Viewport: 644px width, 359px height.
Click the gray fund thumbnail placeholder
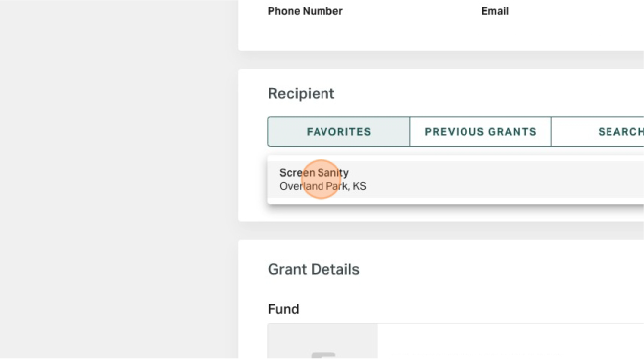coord(322,341)
